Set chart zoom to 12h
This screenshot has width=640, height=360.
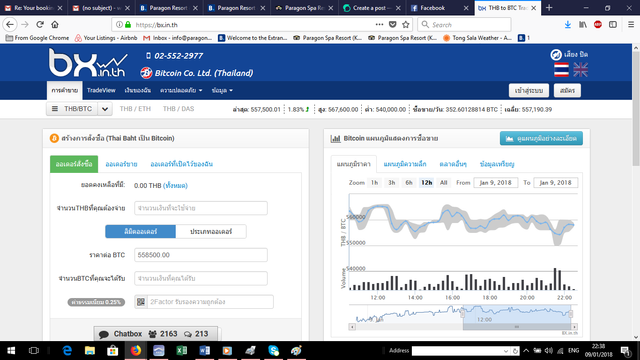coord(427,182)
